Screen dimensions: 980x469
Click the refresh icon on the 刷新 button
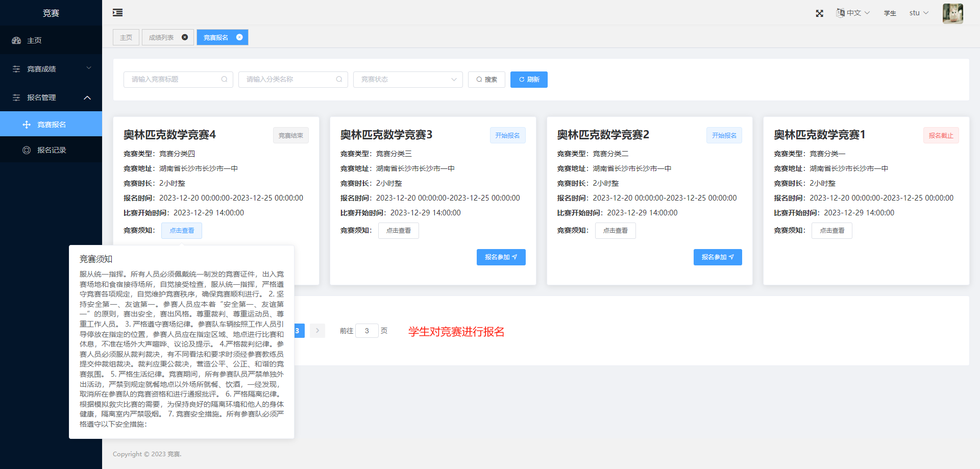[521, 79]
